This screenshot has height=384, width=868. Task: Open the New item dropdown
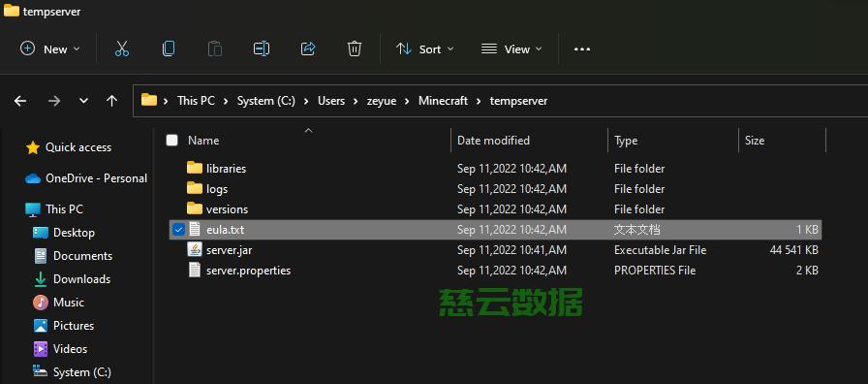coord(50,48)
